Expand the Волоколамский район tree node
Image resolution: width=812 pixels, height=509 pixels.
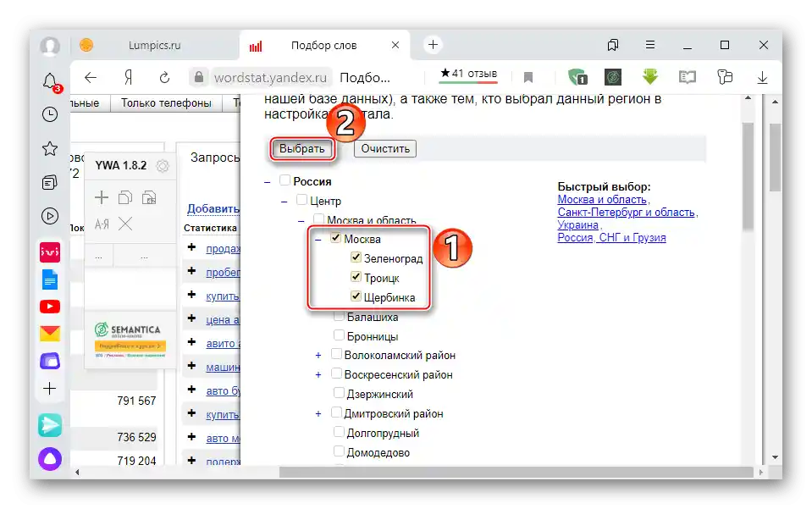[x=316, y=354]
